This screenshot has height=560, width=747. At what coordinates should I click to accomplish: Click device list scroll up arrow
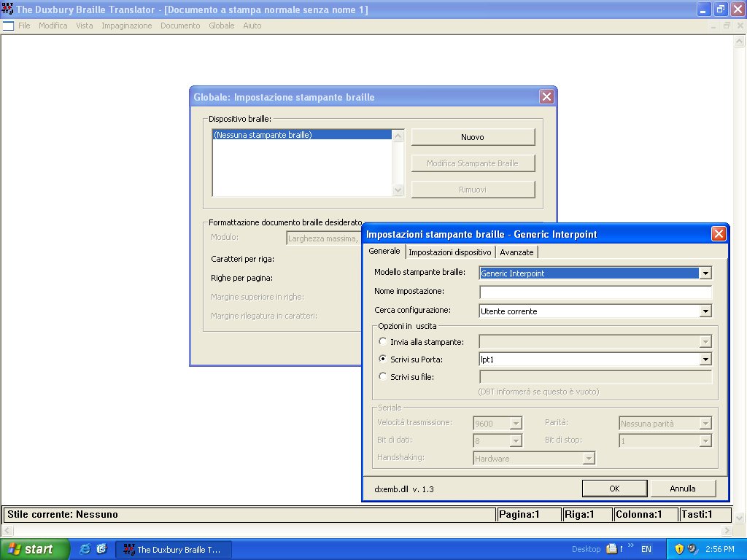click(x=398, y=136)
